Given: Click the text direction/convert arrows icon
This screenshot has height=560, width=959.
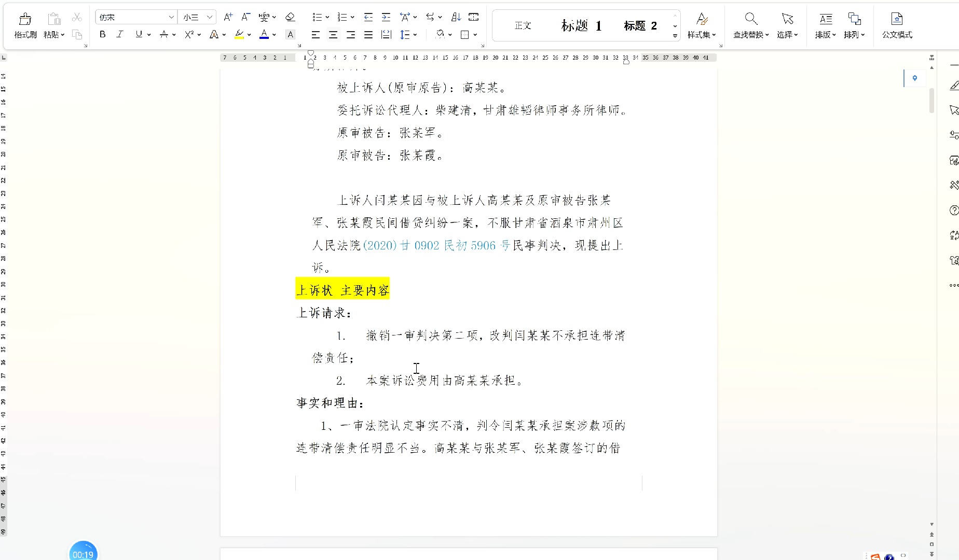Looking at the screenshot, I should coord(430,17).
